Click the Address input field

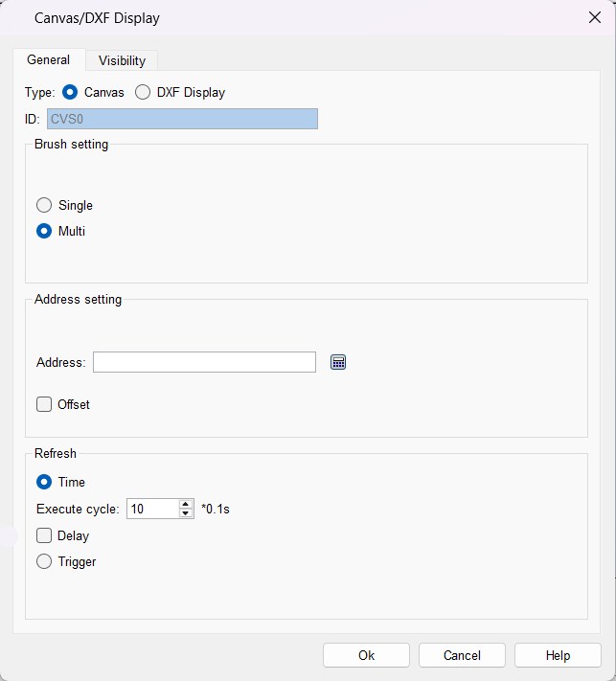click(204, 362)
